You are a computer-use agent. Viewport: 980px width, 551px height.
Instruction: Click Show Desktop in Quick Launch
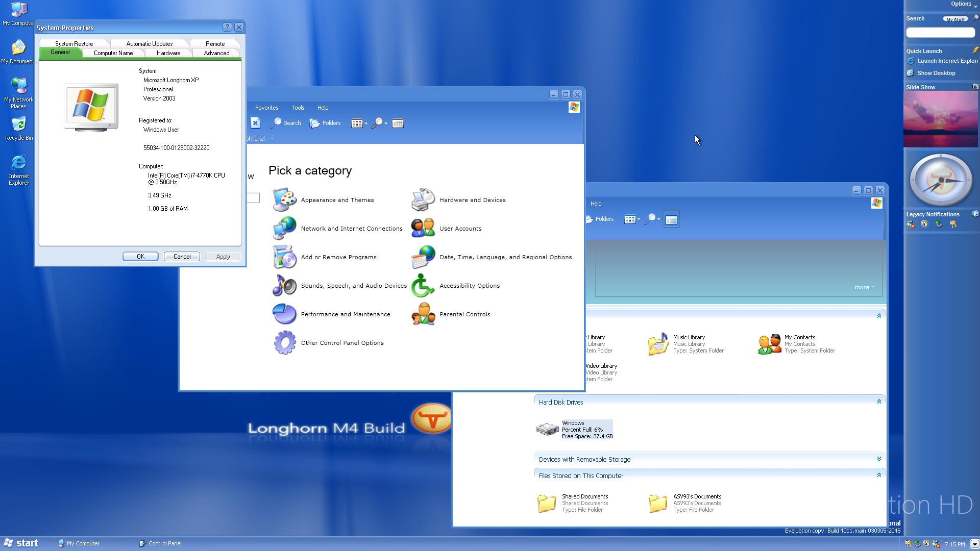[936, 73]
